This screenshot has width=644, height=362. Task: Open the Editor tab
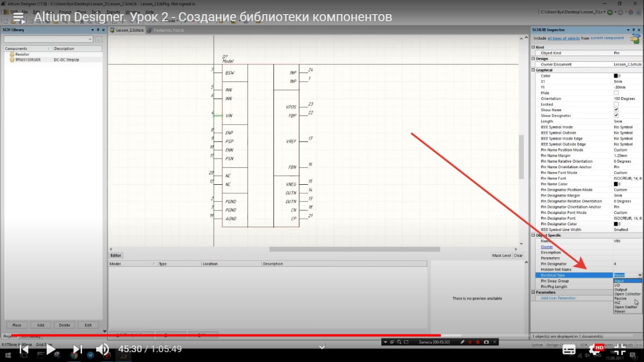(x=116, y=255)
